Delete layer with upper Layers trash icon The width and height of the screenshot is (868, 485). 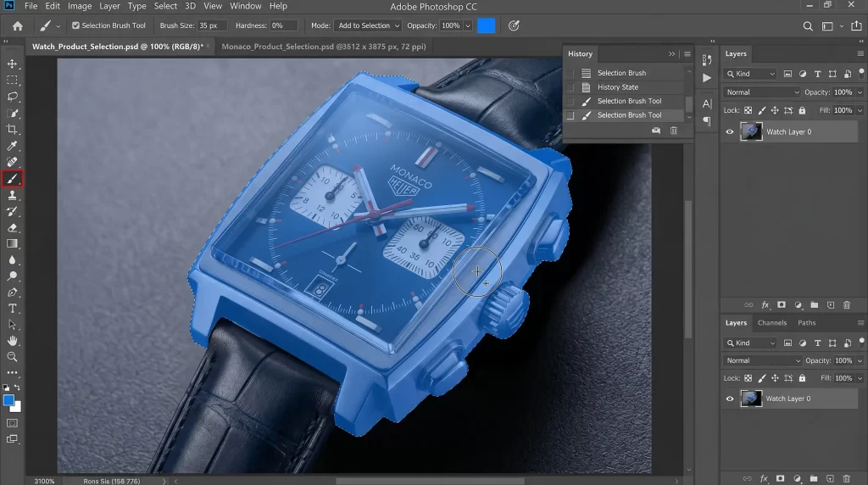[x=847, y=305]
